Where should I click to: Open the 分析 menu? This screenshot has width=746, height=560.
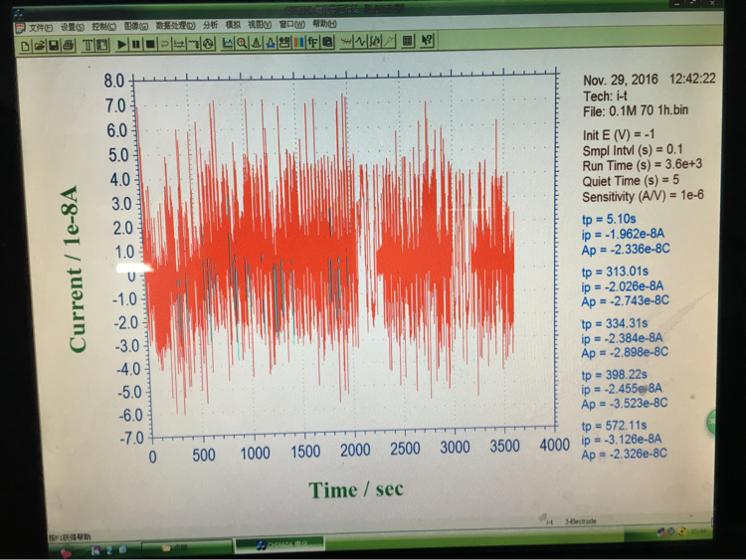point(210,25)
